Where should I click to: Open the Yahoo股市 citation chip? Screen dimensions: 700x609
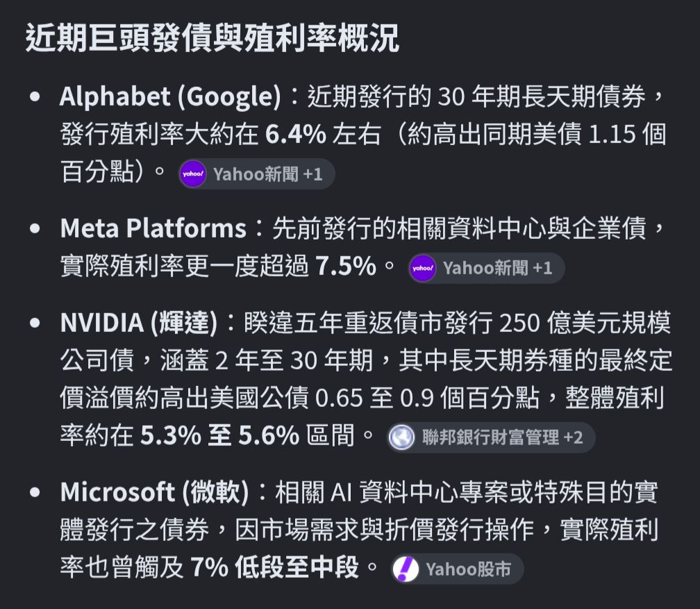[457, 569]
